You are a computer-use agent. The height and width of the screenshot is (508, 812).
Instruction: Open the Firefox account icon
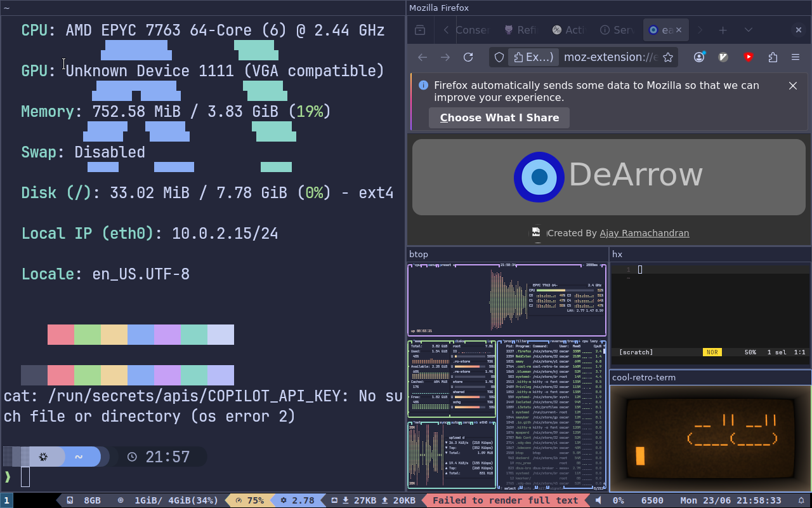click(699, 57)
